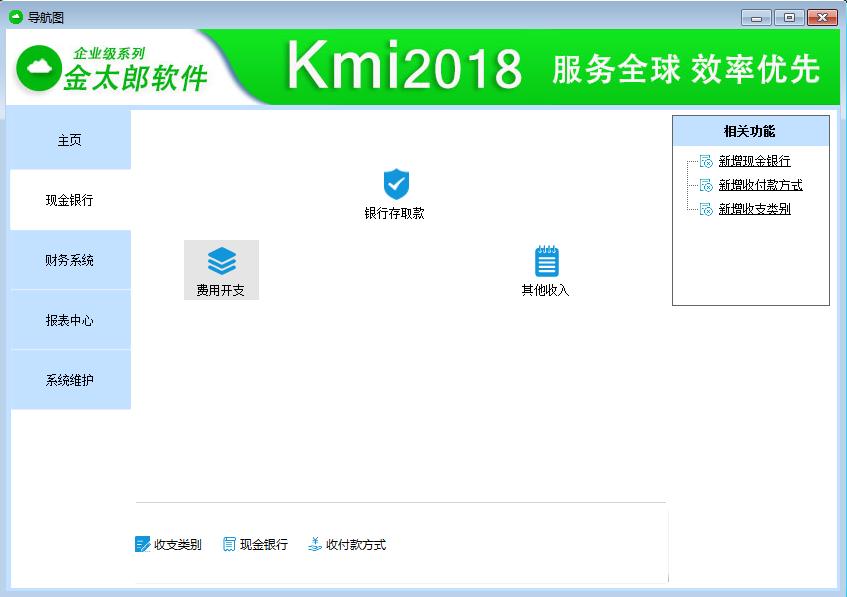Open the 财务系统 tab
Screen dimensions: 847x597
tap(69, 259)
